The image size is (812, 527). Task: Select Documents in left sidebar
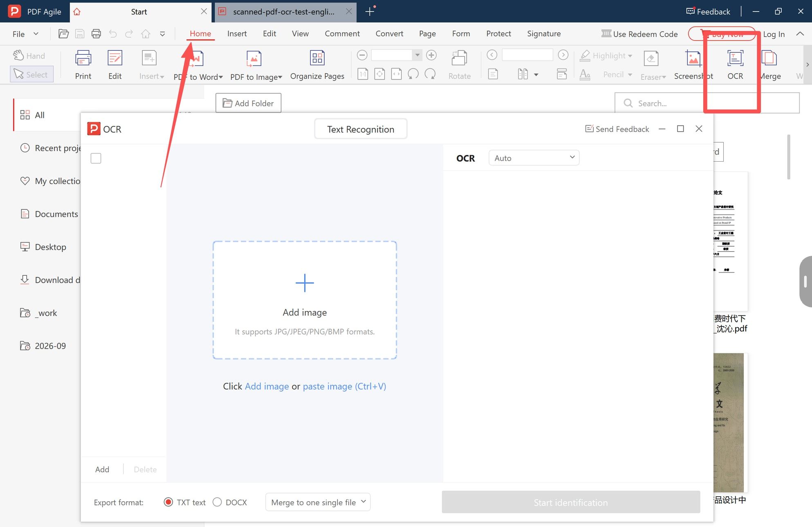click(x=49, y=214)
